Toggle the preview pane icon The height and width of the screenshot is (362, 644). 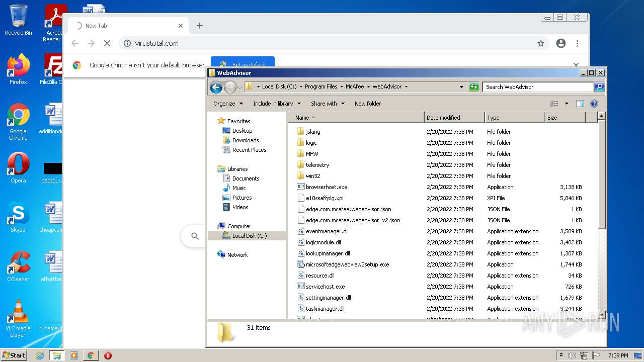(580, 104)
